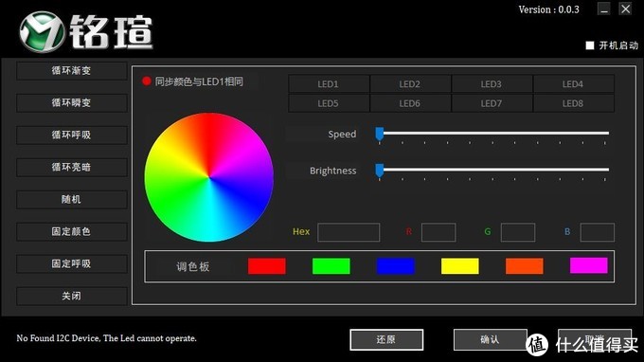Choose the orange palette swatch
The image size is (644, 362).
click(x=525, y=266)
